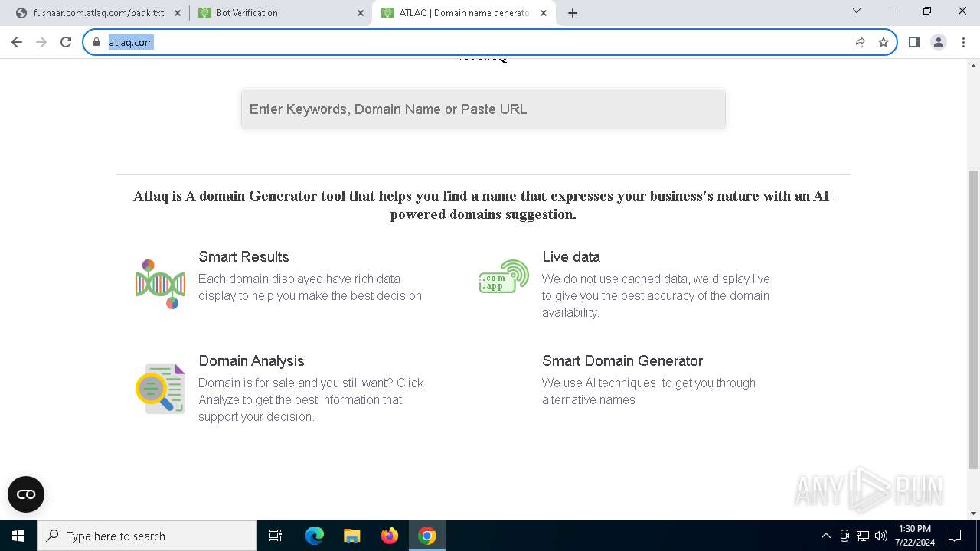Click the Chrome taskbar icon
This screenshot has height=551, width=980.
point(427,536)
